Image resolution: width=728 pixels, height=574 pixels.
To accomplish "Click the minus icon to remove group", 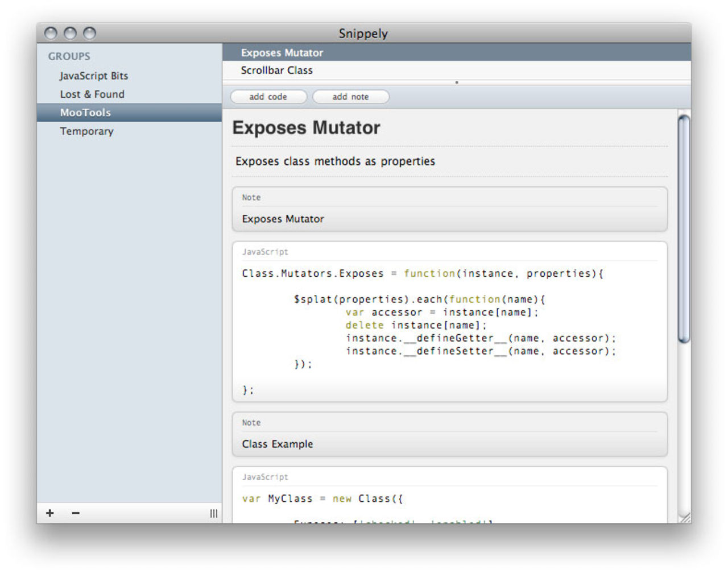I will click(76, 513).
